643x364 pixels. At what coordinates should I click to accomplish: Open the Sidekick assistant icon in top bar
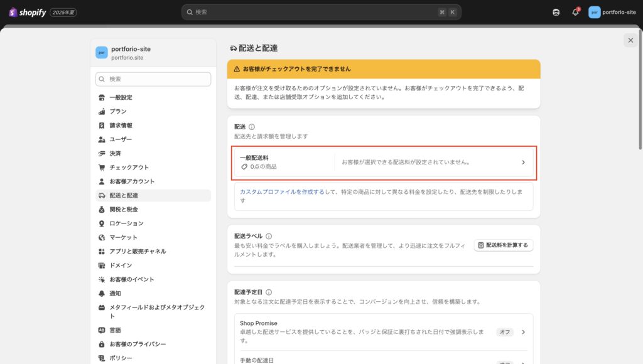point(556,13)
